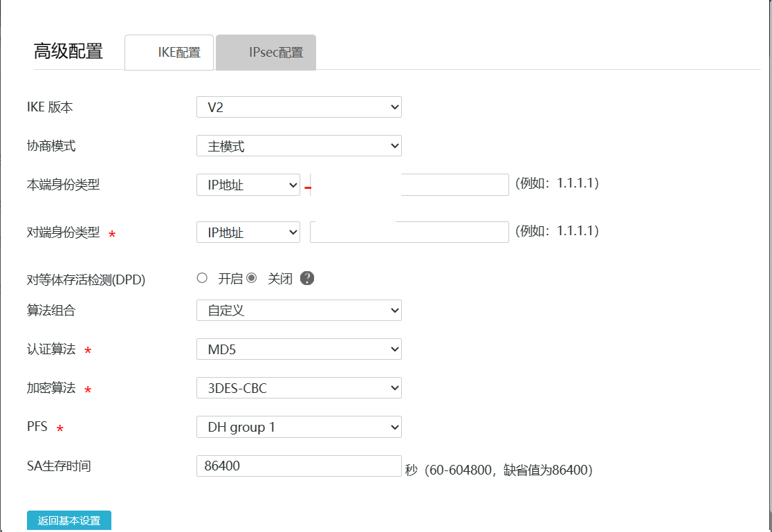The height and width of the screenshot is (532, 772).
Task: Open the 认证算法 MD5 dropdown
Action: click(299, 349)
